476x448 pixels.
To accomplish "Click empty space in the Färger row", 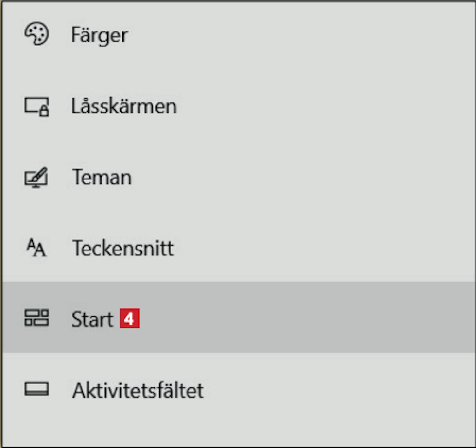I will pyautogui.click(x=301, y=35).
